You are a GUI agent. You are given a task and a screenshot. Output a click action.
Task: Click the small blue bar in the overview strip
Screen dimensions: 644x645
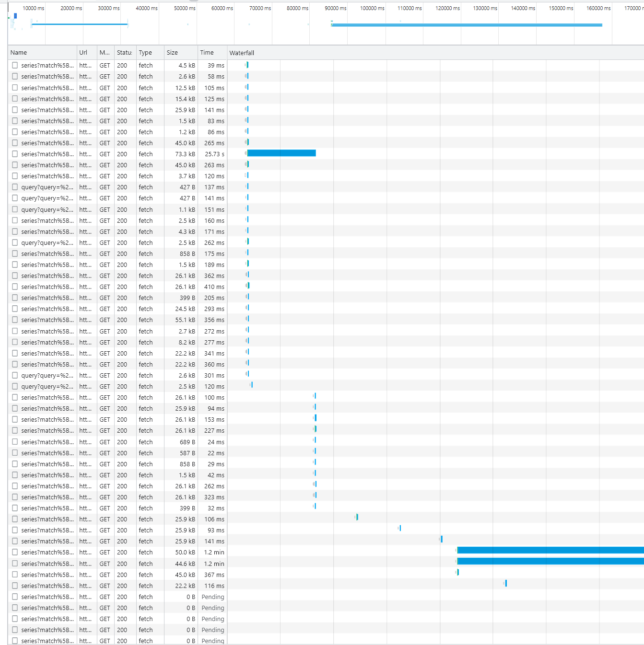(15, 16)
